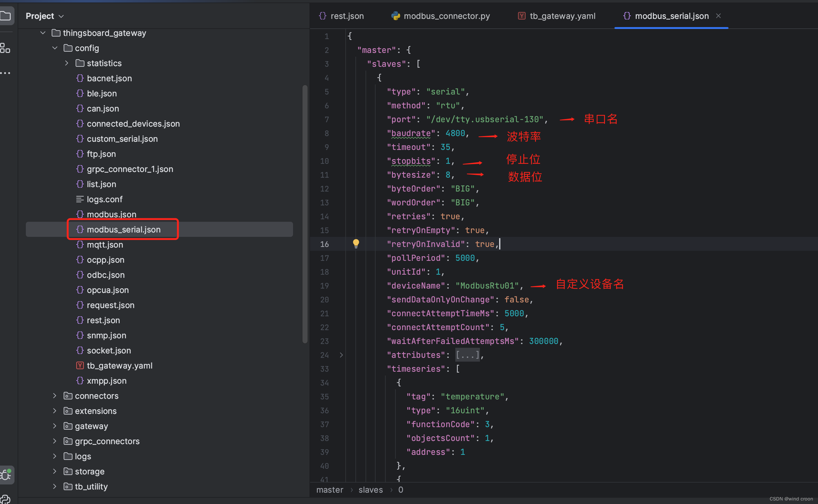The height and width of the screenshot is (504, 818).
Task: Click the master breadcrumb
Action: coord(330,490)
